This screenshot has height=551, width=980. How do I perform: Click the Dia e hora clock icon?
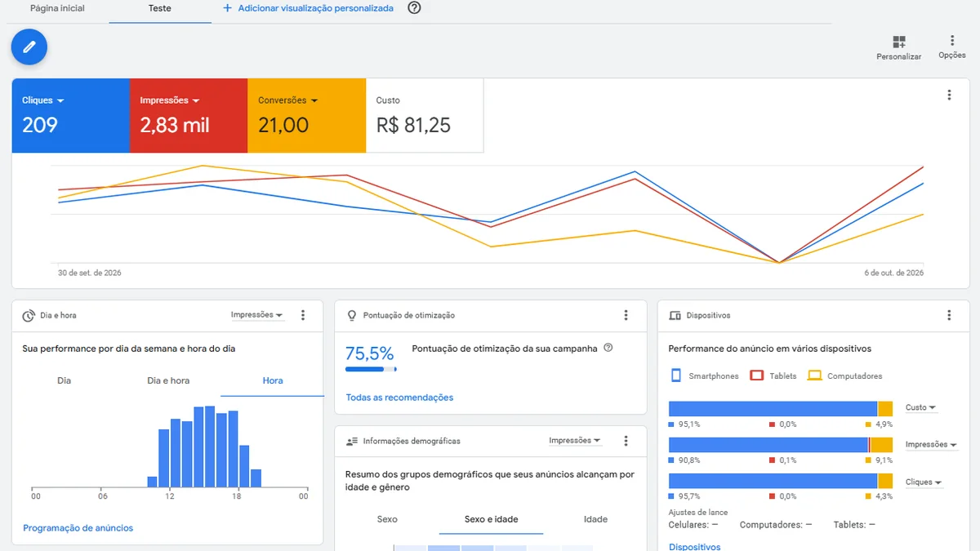pyautogui.click(x=29, y=315)
